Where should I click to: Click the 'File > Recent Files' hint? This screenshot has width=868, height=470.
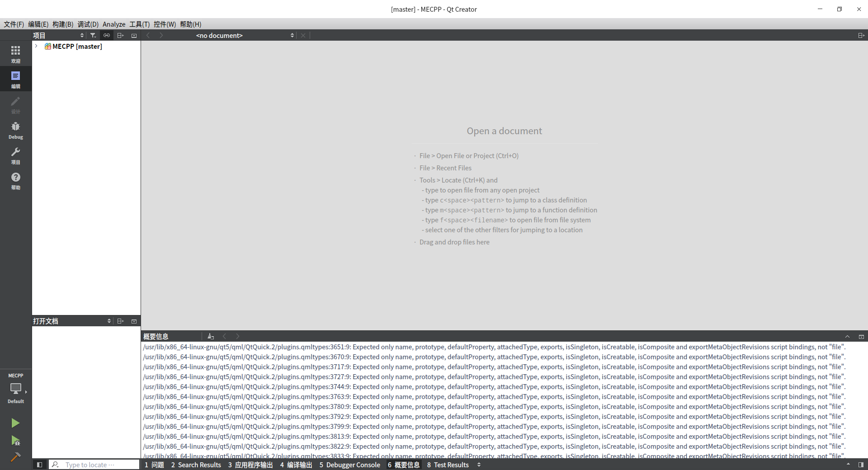click(445, 168)
